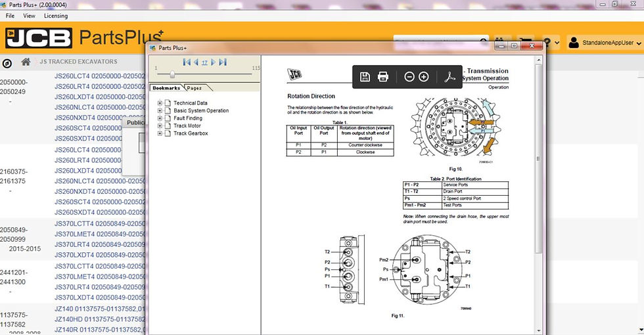Open the JS370LMET4 02050849 first link

tap(100, 234)
